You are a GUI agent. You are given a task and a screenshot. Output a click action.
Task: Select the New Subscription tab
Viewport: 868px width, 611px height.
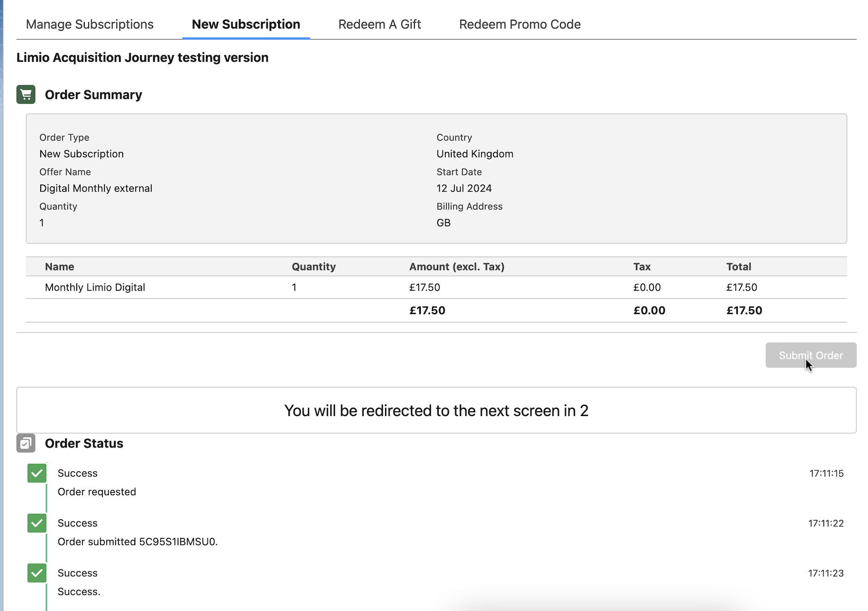[246, 24]
